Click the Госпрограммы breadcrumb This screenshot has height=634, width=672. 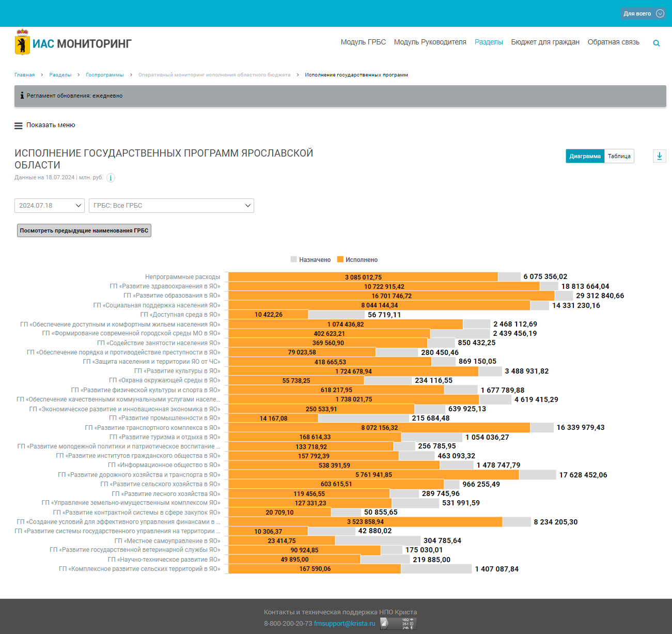(x=105, y=75)
